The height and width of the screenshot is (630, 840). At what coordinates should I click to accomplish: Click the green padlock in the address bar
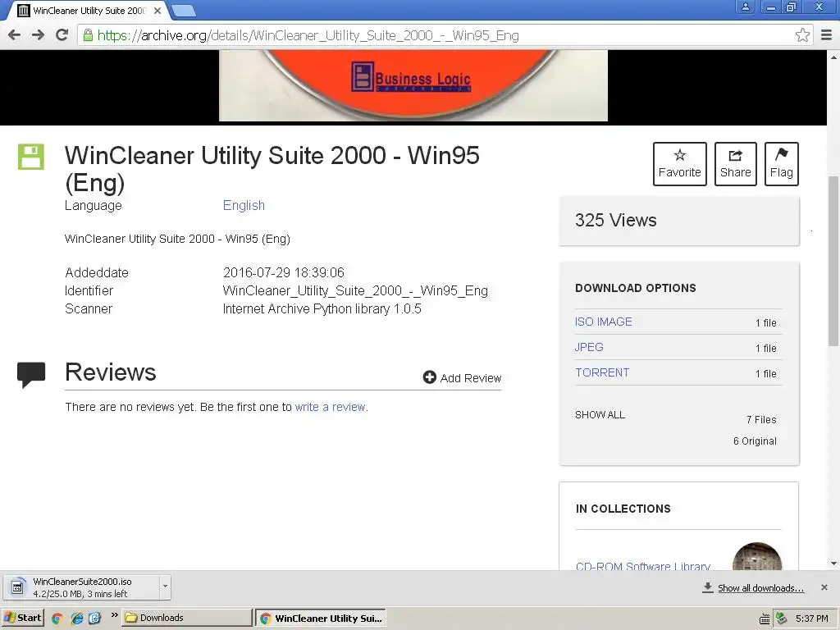[87, 35]
